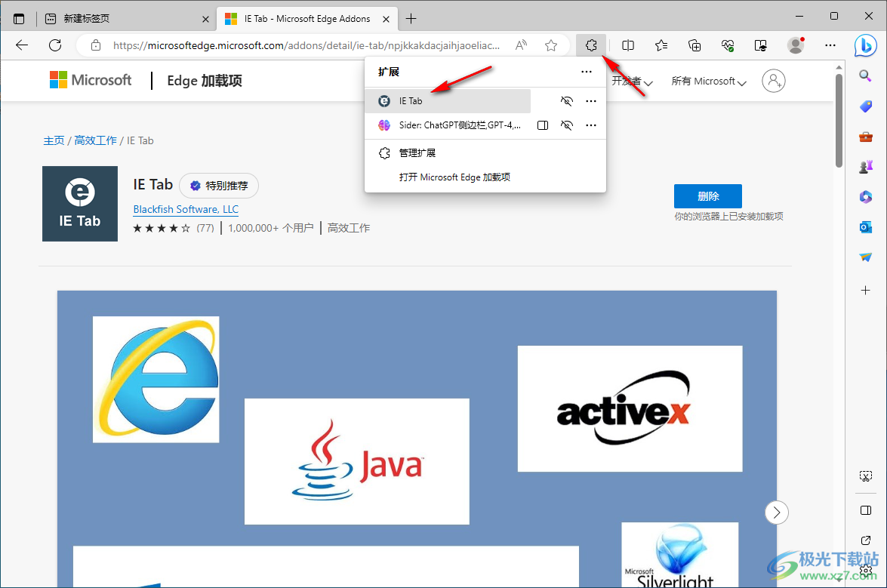
Task: Select IE Tab in the extensions list
Action: (448, 101)
